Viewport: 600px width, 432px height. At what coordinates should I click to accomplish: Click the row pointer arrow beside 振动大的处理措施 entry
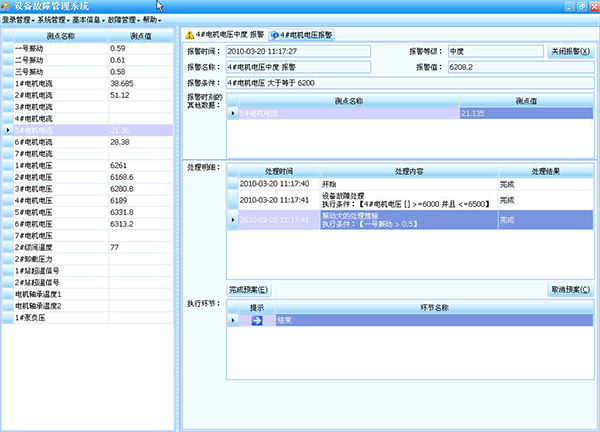click(233, 220)
